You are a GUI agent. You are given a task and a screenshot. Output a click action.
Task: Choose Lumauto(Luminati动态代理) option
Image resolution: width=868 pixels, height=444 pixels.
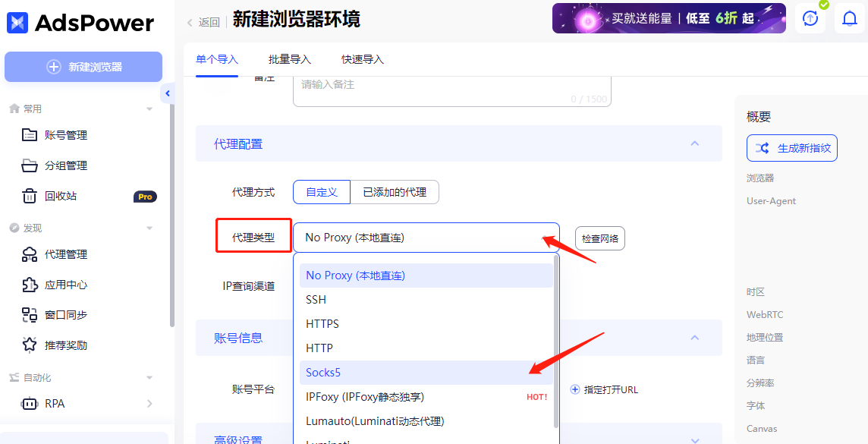(426, 421)
